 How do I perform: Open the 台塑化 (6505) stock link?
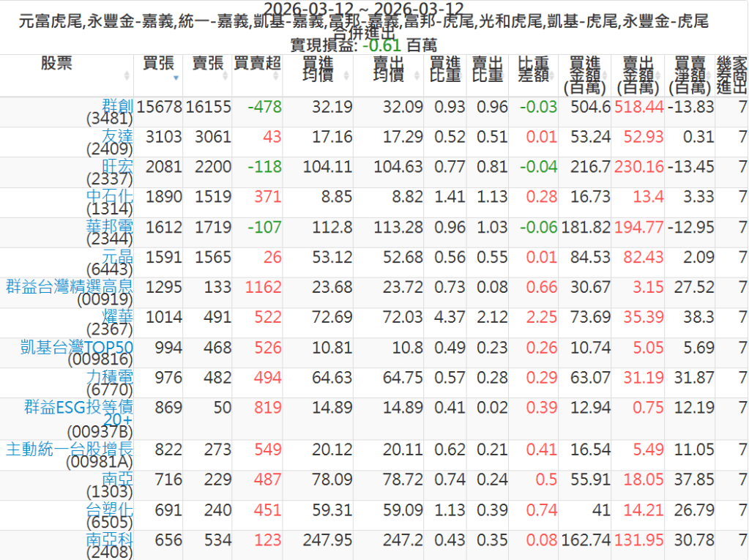click(111, 509)
